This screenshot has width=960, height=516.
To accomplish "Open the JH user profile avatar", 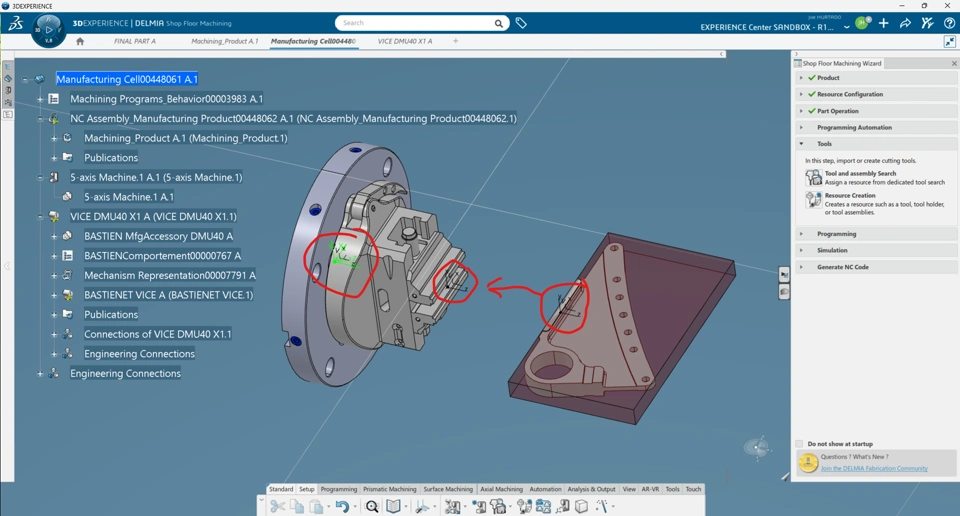I will pos(863,23).
